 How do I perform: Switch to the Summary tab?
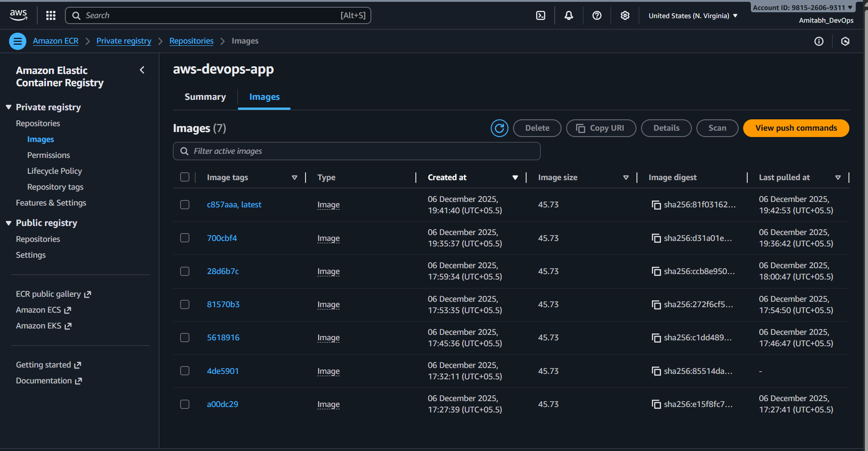[x=205, y=97]
